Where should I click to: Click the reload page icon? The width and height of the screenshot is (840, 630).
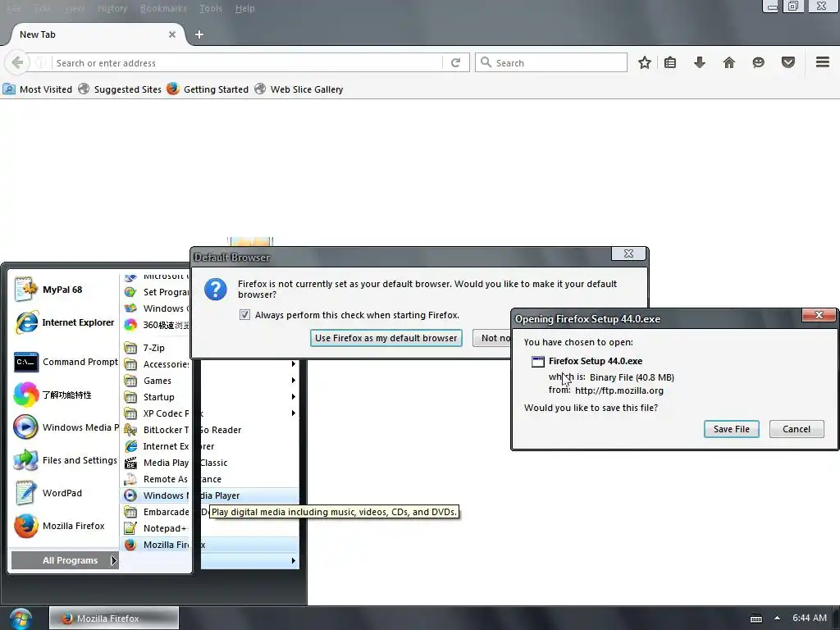point(456,62)
